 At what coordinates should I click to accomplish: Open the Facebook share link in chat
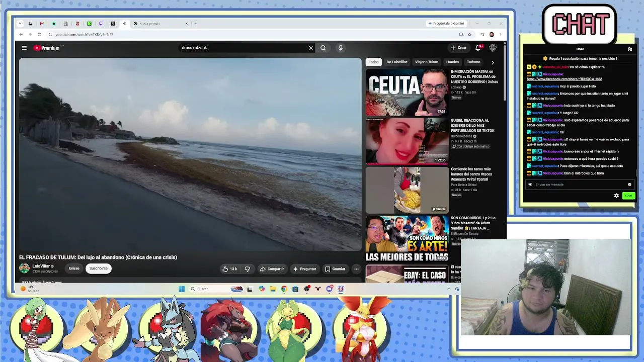[564, 79]
